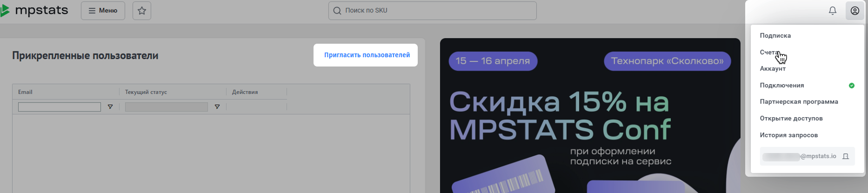
Task: Click the green check next to Подключения
Action: [x=851, y=86]
